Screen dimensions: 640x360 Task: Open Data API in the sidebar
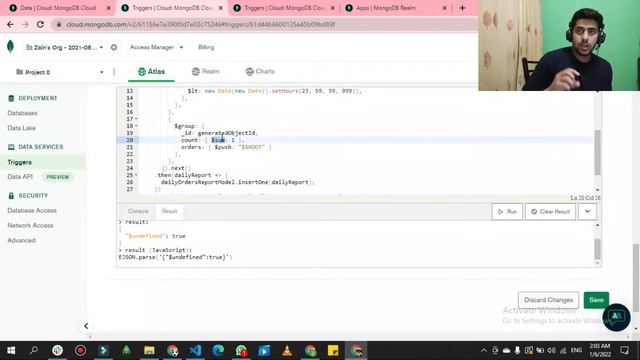pyautogui.click(x=20, y=177)
